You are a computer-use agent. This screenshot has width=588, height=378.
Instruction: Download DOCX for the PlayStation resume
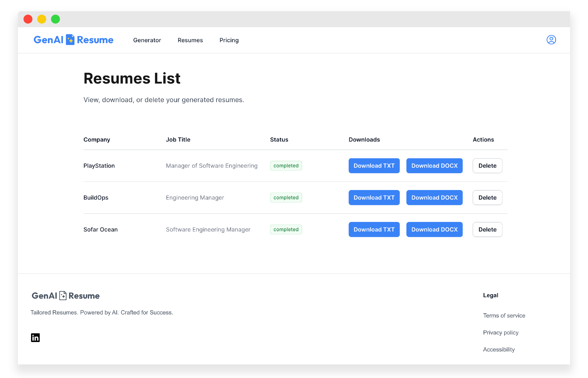click(434, 166)
